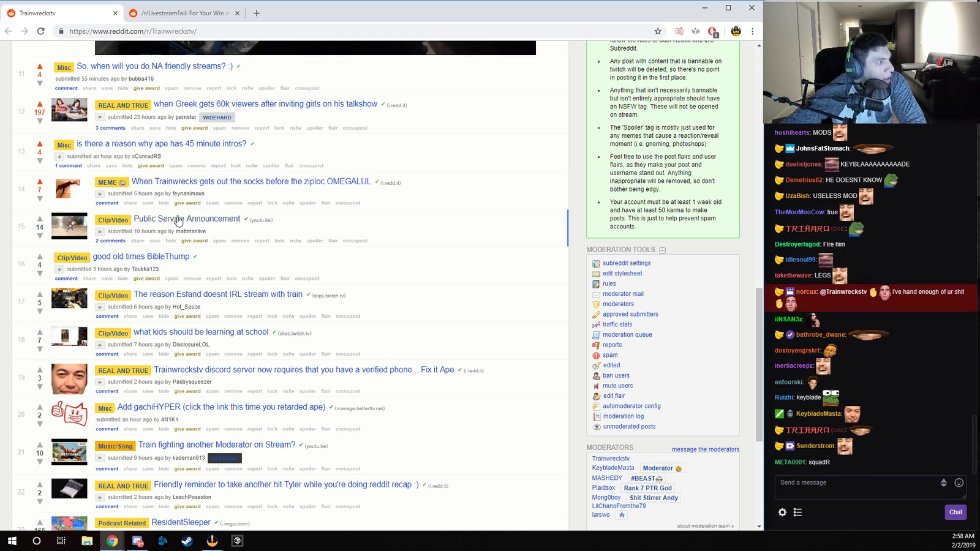Screen dimensions: 980x551
Task: Go back using the browser back arrow
Action: coord(9,31)
